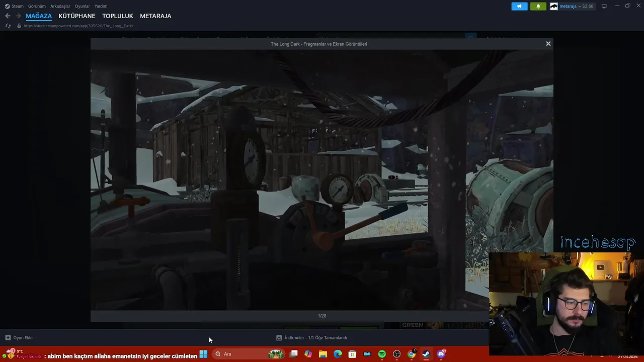This screenshot has width=644, height=362.
Task: Reload the store page
Action: [x=8, y=26]
